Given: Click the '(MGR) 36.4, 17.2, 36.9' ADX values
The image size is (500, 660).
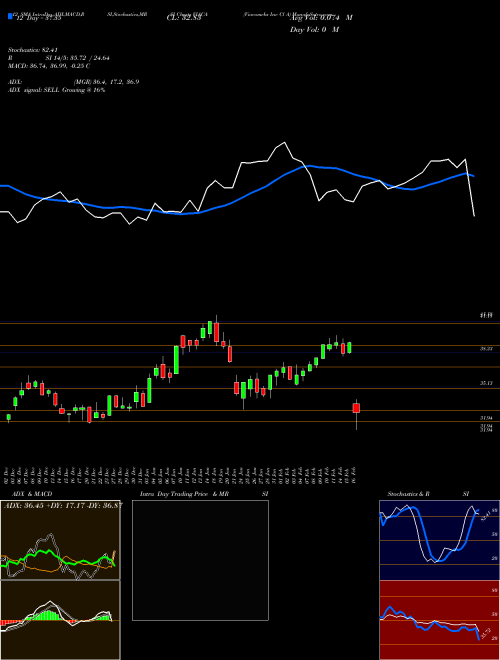Looking at the screenshot, I should click(106, 82).
